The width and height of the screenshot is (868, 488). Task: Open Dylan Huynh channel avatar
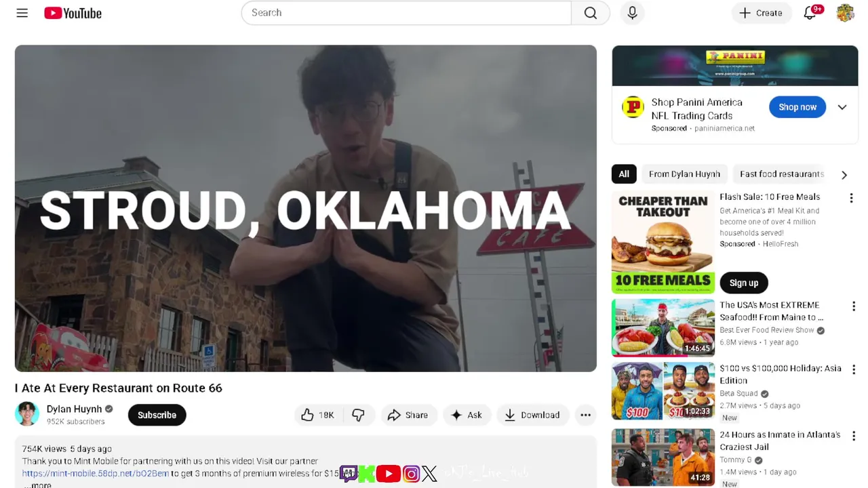point(27,414)
